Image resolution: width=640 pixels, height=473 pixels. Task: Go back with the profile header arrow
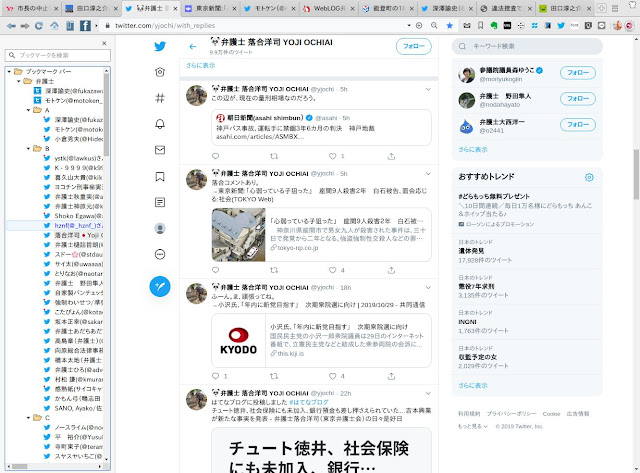193,47
